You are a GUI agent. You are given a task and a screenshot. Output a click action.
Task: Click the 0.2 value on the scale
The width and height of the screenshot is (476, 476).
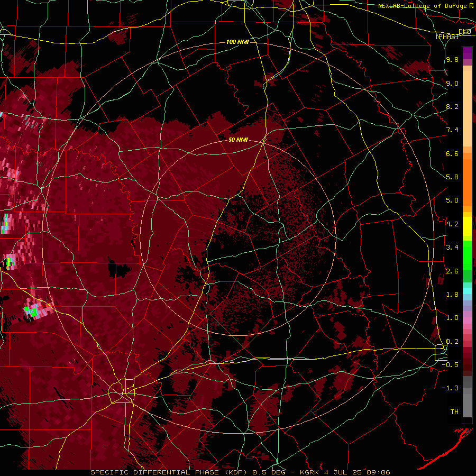coord(452,342)
